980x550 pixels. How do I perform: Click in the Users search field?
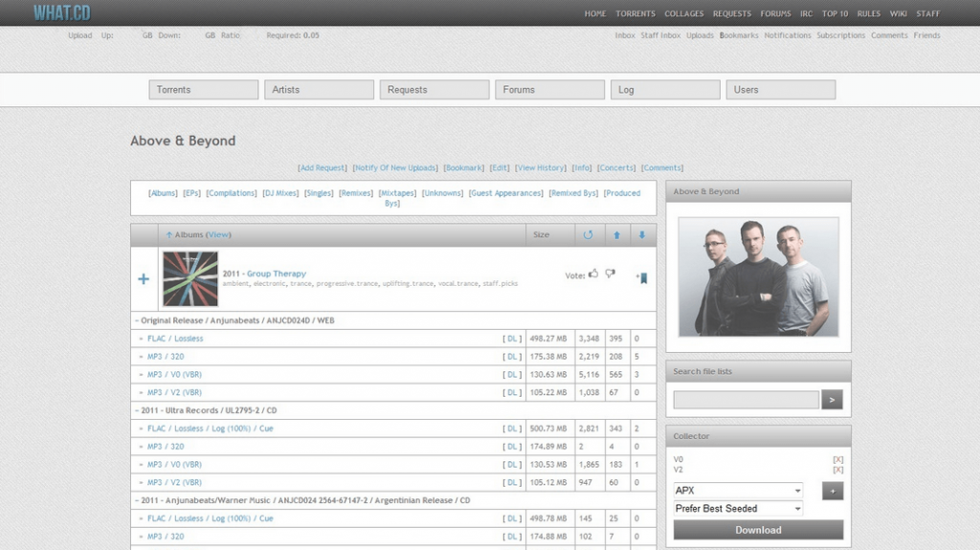click(x=781, y=89)
